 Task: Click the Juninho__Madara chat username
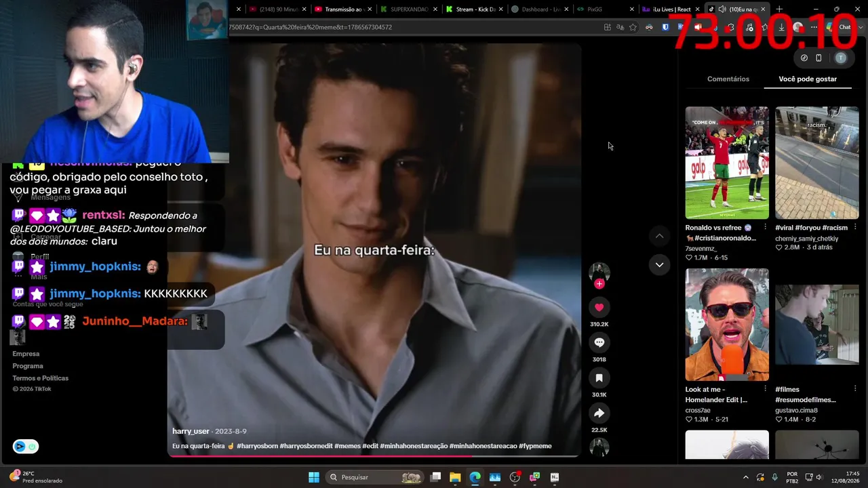(x=135, y=321)
